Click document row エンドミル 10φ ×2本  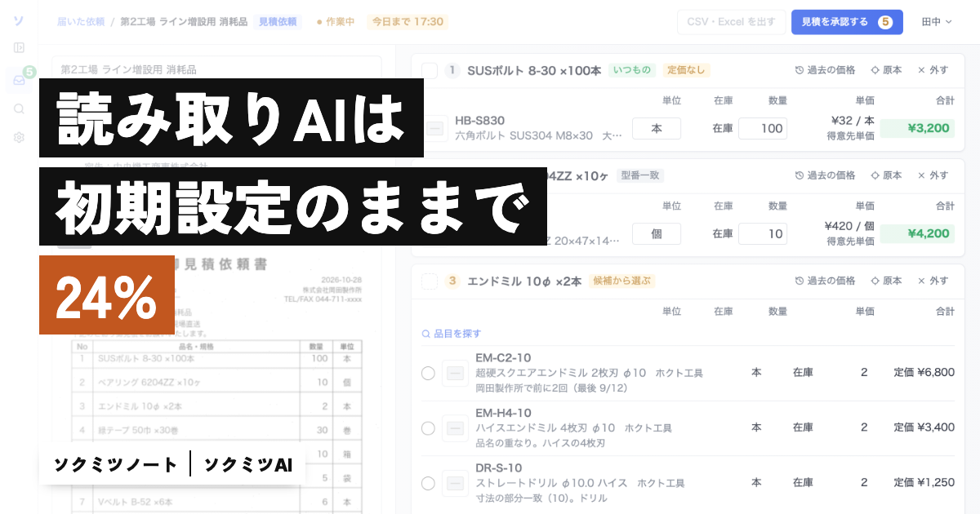tap(218, 405)
